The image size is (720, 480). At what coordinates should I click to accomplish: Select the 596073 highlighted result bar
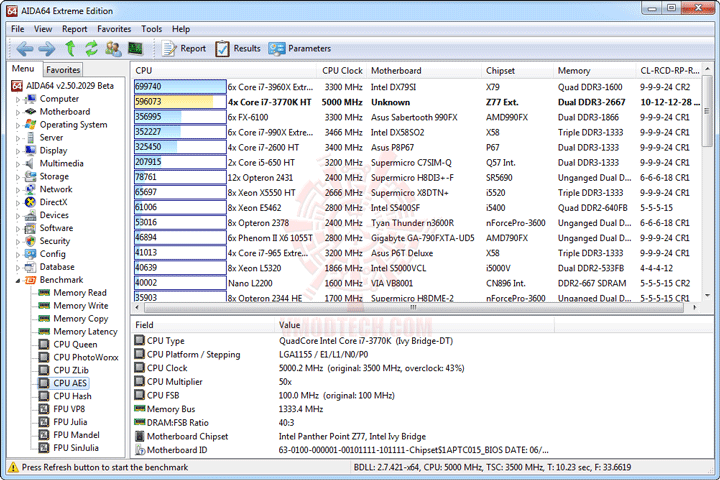tap(180, 102)
